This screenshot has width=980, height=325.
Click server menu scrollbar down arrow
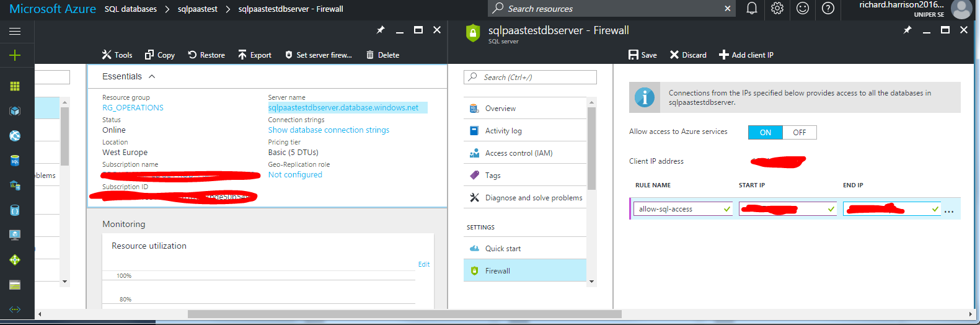591,282
